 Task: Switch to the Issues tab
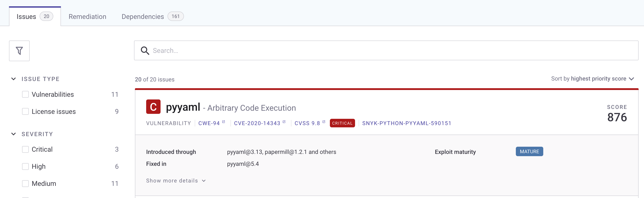35,16
